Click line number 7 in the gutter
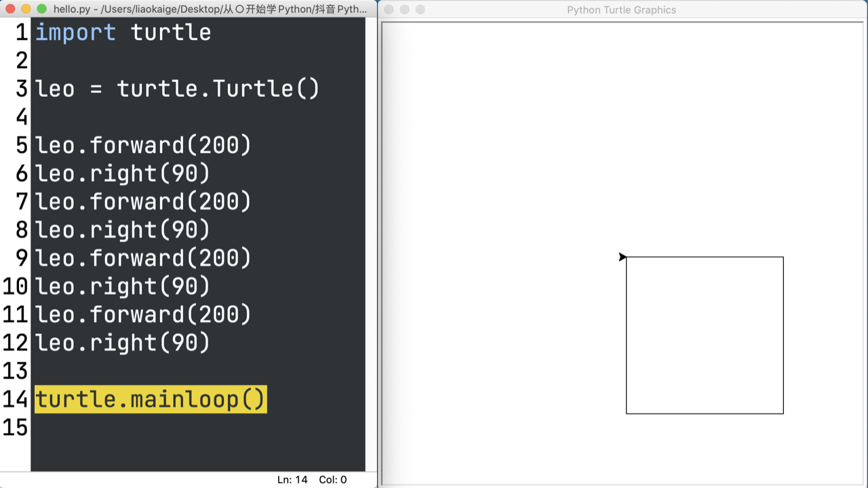This screenshot has width=868, height=488. pos(22,202)
